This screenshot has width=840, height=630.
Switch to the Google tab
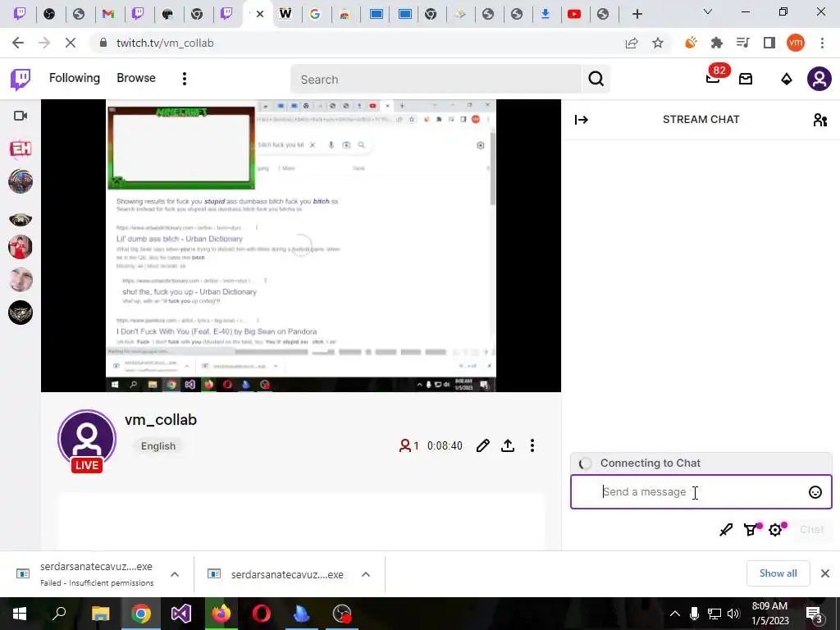(x=315, y=14)
